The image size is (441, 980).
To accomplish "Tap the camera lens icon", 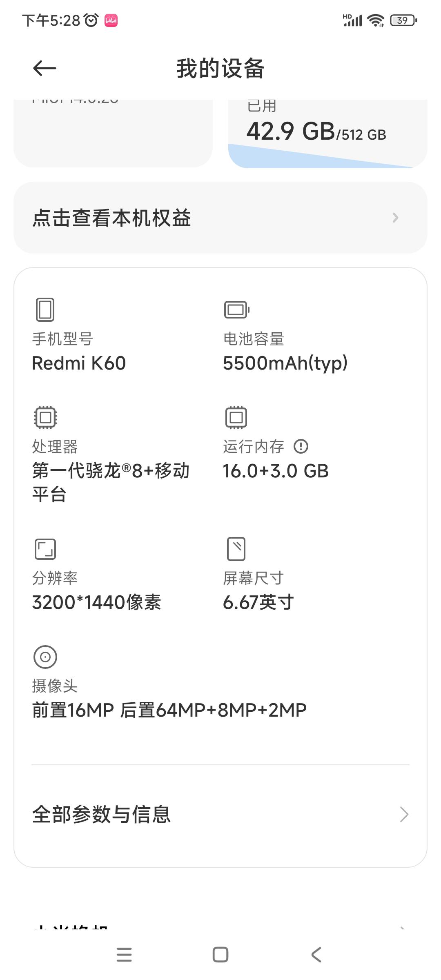I will pos(45,657).
